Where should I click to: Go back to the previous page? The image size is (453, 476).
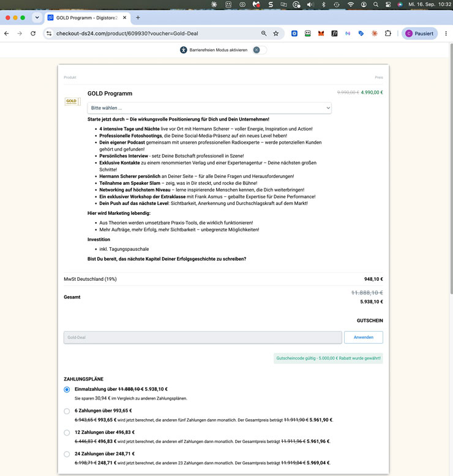pyautogui.click(x=6, y=34)
